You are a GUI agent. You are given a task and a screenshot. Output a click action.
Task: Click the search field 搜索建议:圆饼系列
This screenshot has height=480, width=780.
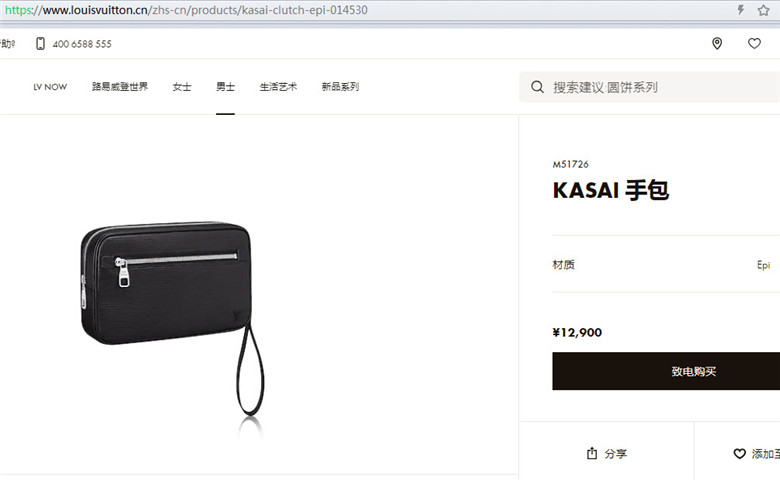pyautogui.click(x=650, y=87)
